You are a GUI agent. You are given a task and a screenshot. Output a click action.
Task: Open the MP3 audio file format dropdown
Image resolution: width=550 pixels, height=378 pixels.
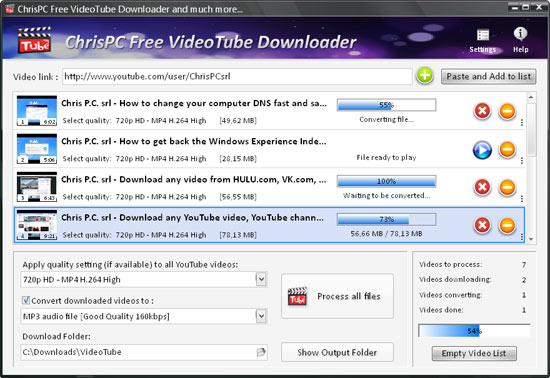(261, 316)
